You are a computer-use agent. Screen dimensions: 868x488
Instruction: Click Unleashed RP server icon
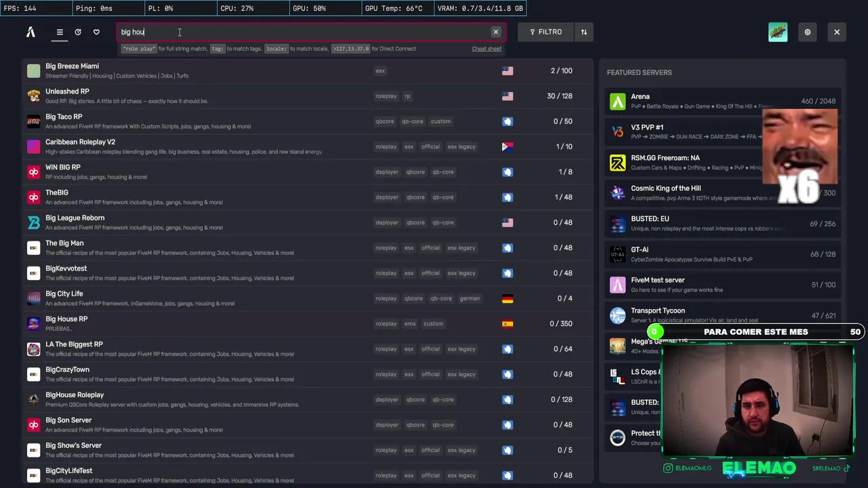point(33,96)
